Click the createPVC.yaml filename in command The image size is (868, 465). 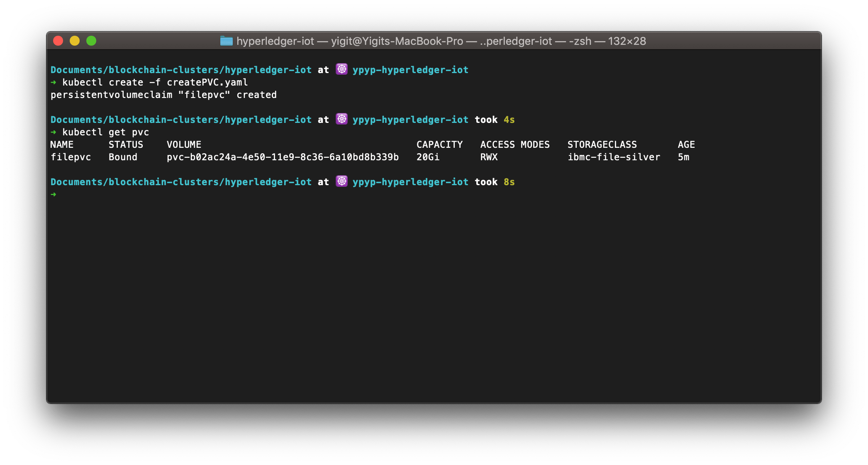[x=207, y=82]
